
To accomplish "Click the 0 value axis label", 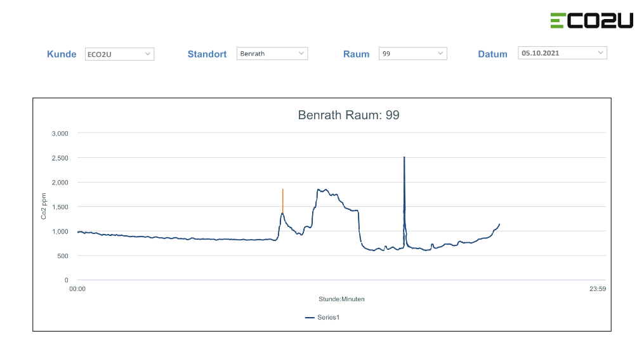I will (x=65, y=280).
